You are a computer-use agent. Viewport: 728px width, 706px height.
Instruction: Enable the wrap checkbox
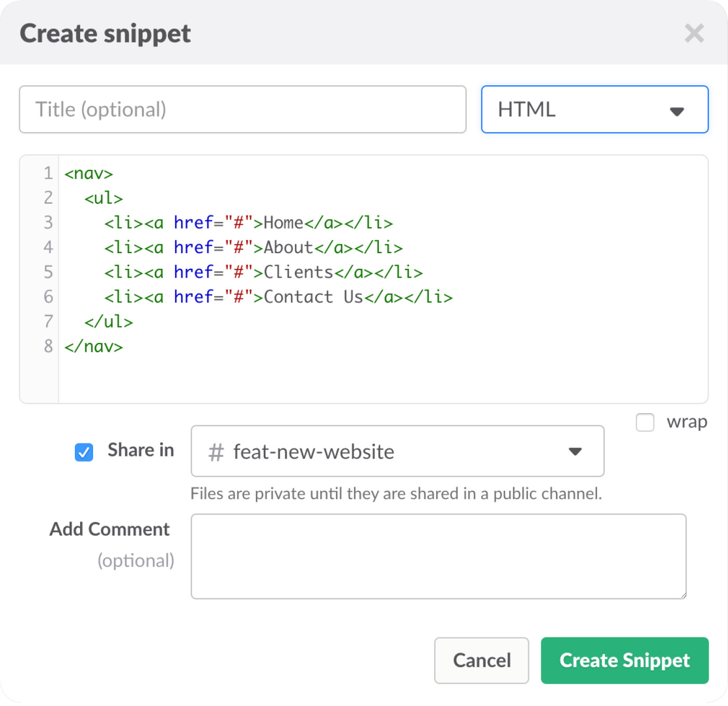click(645, 422)
